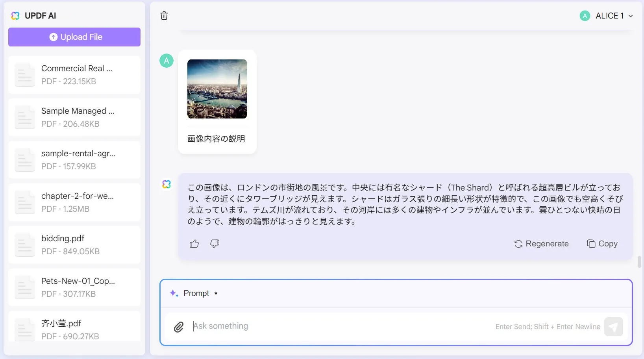The image size is (644, 359).
Task: Click the document icon beside Pets-New-01_Cop
Action: pos(25,287)
